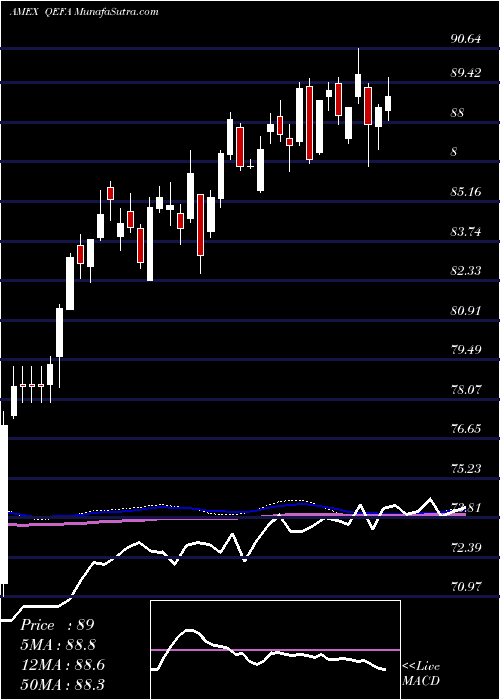
Task: Click the 90.64 price axis label
Action: (x=466, y=39)
